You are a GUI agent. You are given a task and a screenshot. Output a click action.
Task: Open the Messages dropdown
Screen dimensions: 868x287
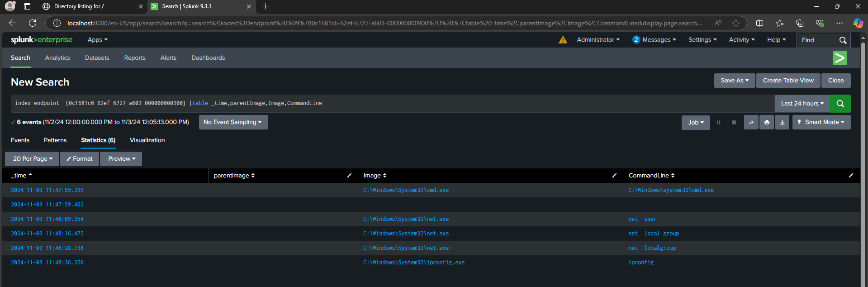654,40
